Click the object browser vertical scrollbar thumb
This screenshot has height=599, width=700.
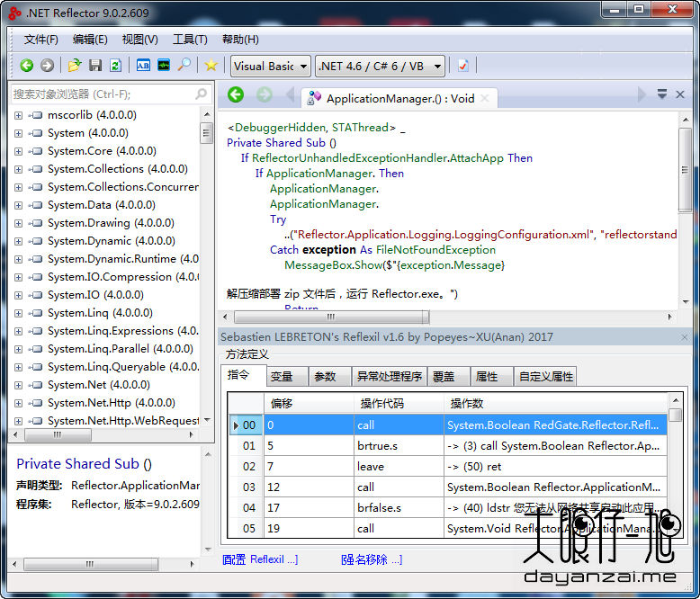coord(206,132)
